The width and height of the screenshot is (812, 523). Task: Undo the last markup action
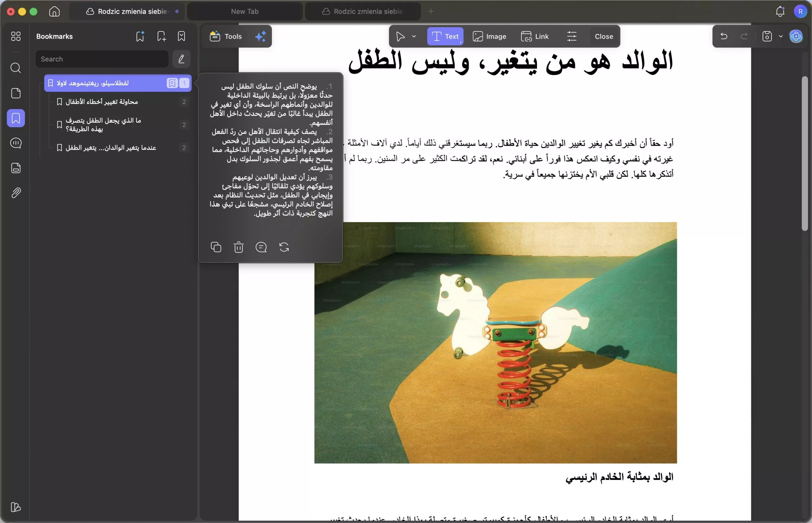[723, 36]
